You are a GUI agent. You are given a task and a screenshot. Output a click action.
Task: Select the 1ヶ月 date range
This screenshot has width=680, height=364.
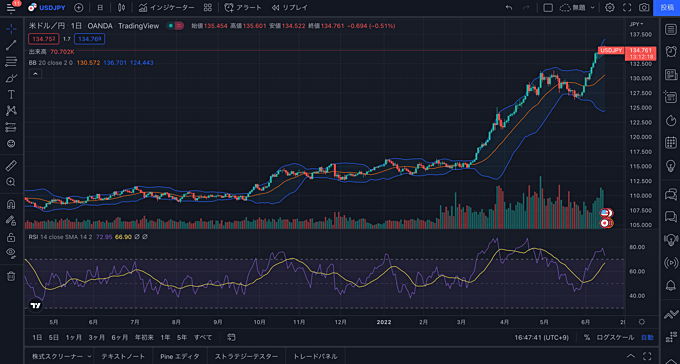[x=73, y=338]
